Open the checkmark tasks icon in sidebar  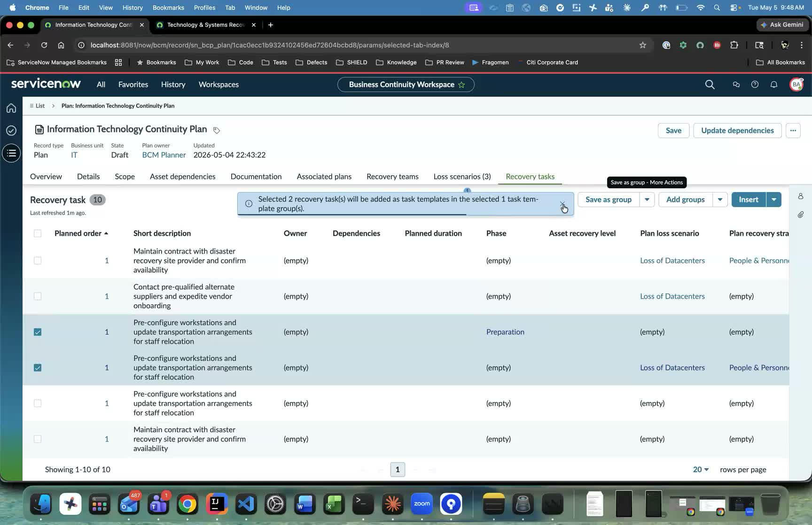coord(11,131)
